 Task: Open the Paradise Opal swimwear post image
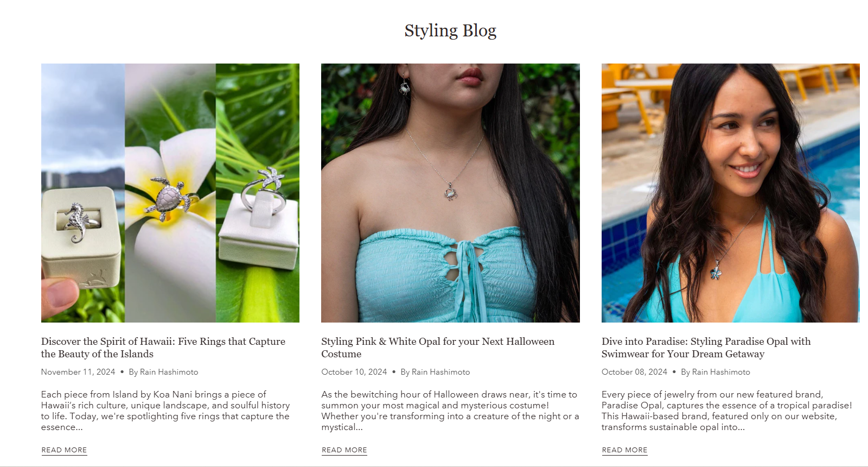[730, 193]
